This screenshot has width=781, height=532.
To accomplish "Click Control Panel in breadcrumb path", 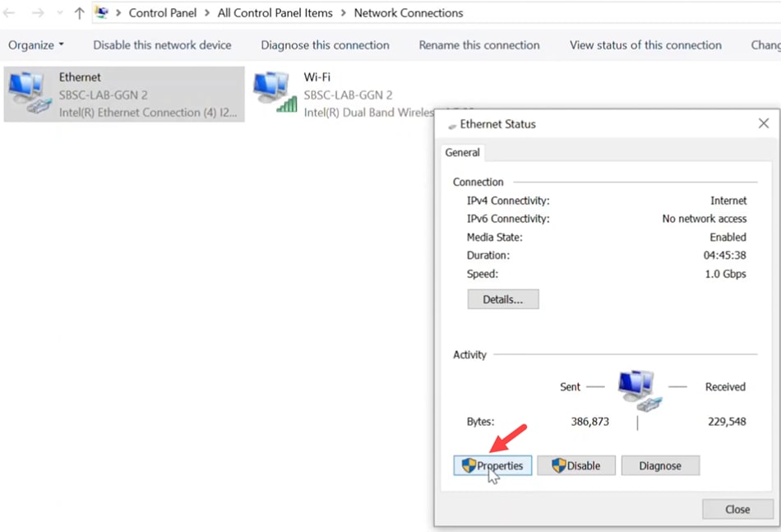I will [x=163, y=13].
